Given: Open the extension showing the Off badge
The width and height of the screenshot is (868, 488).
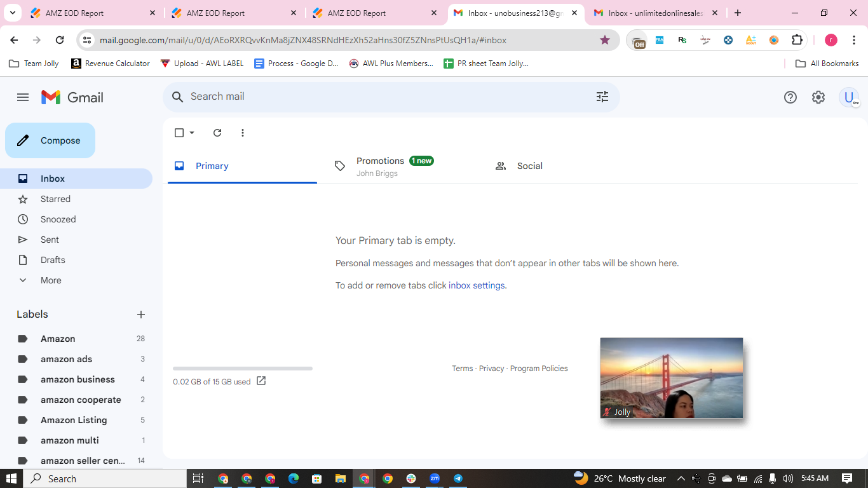Looking at the screenshot, I should tap(637, 41).
